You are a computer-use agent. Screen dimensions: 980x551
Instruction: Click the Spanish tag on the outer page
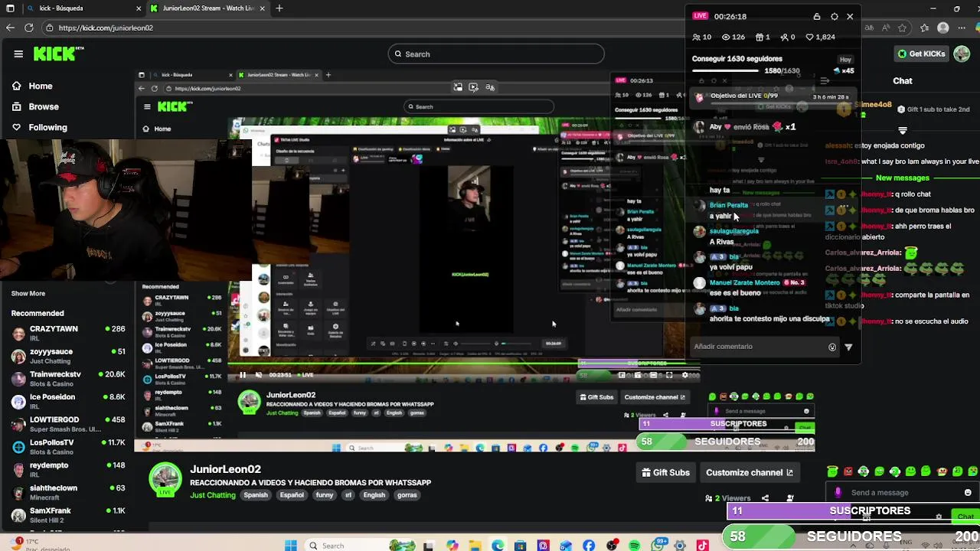[256, 495]
